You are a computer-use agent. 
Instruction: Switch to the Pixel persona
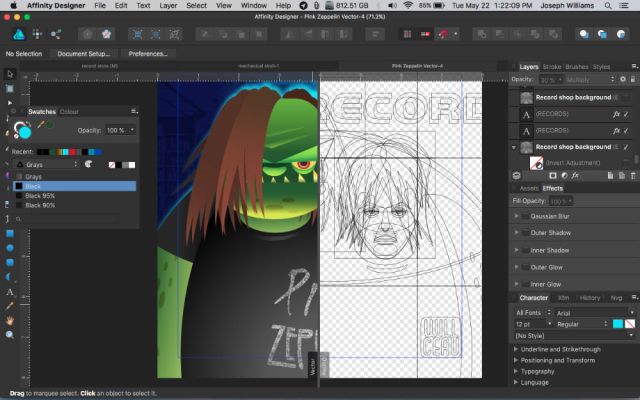pos(37,34)
